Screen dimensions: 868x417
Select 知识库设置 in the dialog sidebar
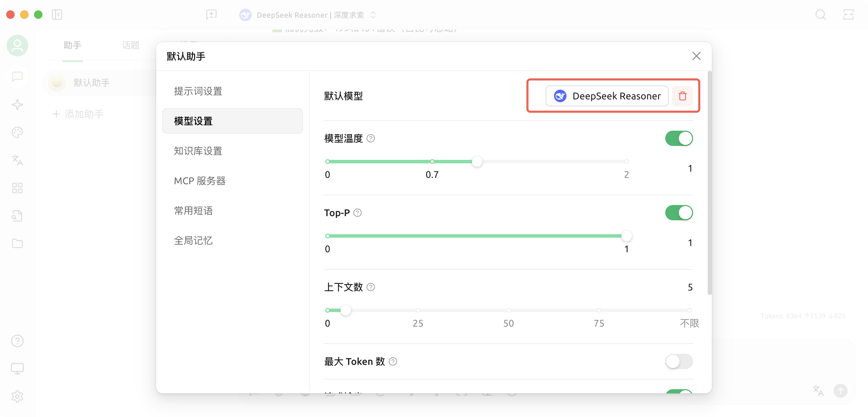point(198,151)
